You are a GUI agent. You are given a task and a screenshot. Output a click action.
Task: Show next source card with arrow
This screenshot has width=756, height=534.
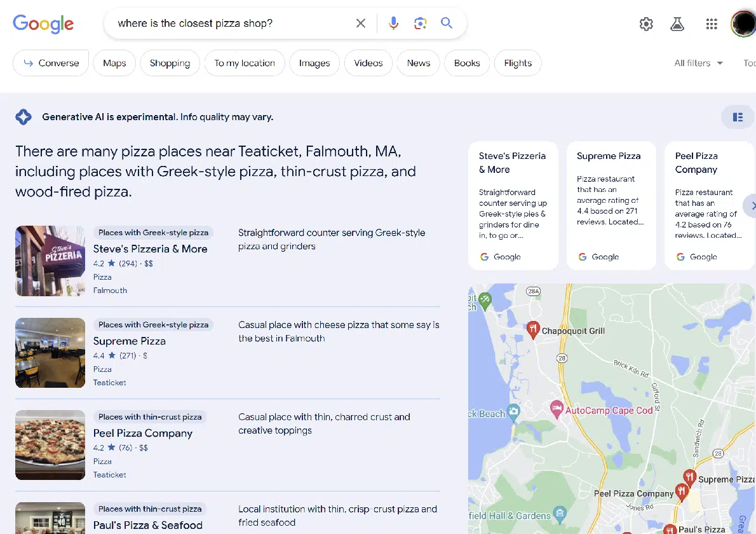click(x=752, y=206)
